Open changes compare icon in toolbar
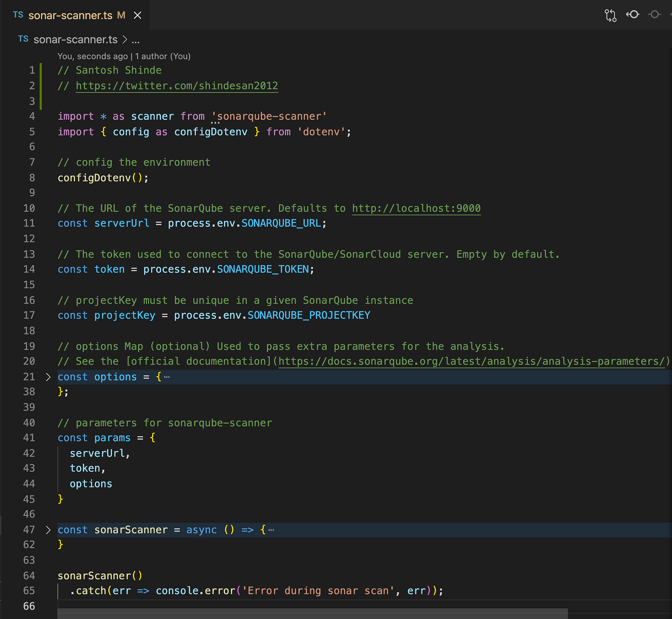This screenshot has height=619, width=672. coord(610,15)
